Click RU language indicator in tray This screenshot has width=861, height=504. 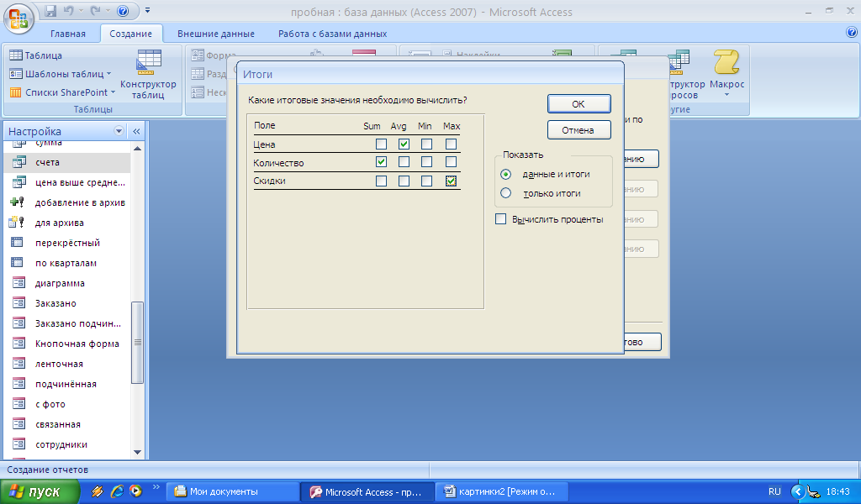[774, 492]
